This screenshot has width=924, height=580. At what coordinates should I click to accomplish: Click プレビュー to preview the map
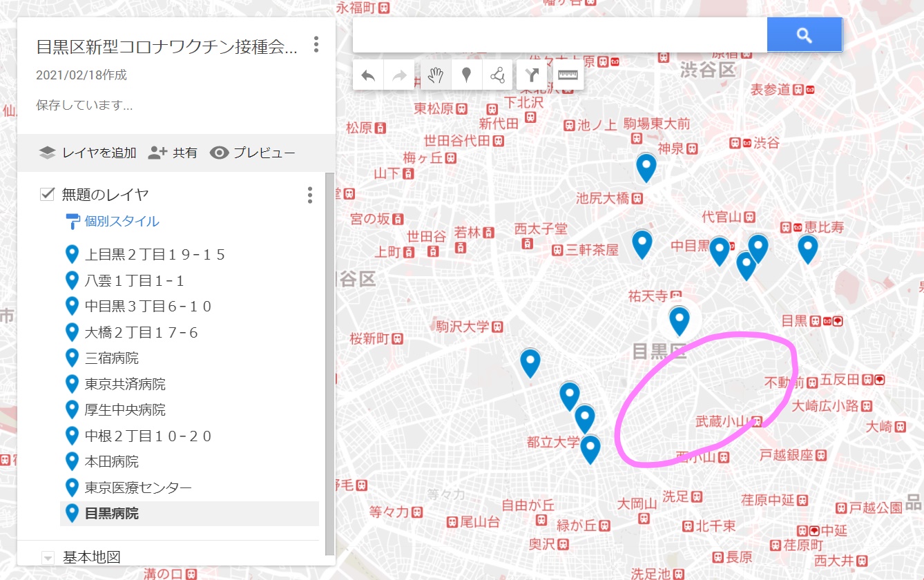pyautogui.click(x=253, y=153)
